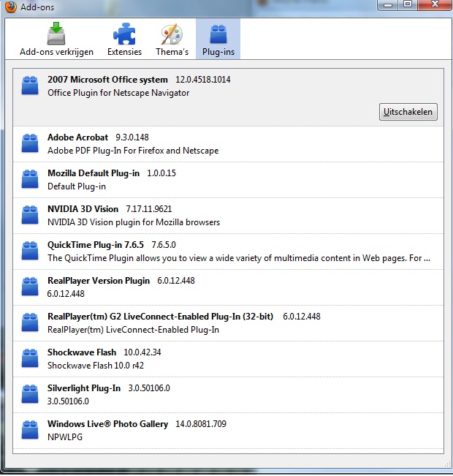Click version number 14.0.8081.709
The image size is (453, 476).
click(x=201, y=424)
